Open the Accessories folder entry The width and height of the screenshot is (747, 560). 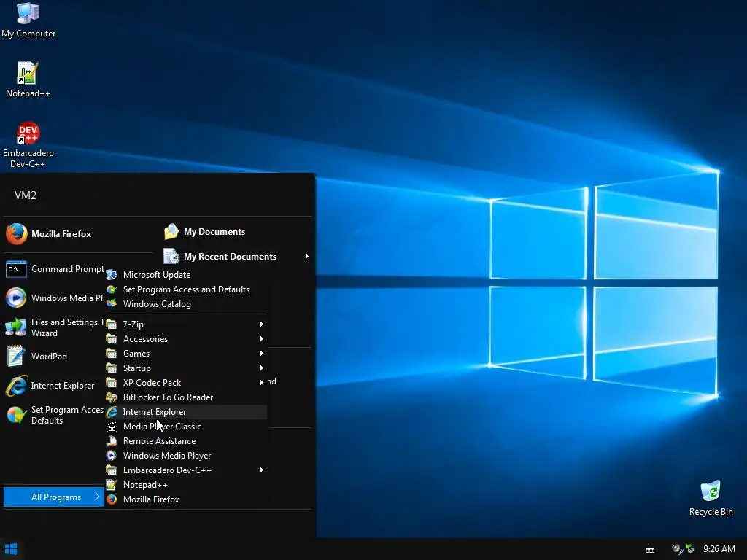click(186, 339)
